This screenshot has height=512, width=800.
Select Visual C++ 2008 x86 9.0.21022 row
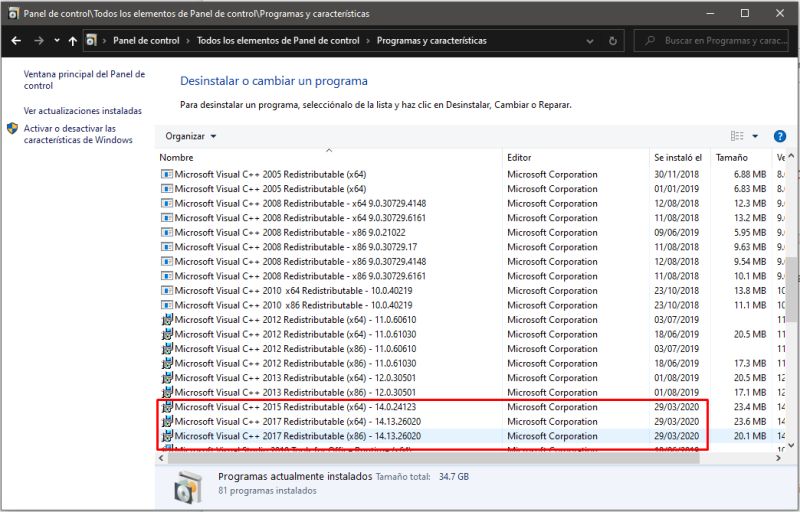click(x=471, y=233)
